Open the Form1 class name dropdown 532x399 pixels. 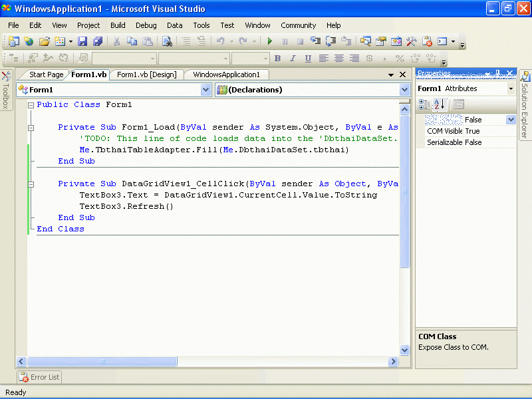pyautogui.click(x=205, y=90)
